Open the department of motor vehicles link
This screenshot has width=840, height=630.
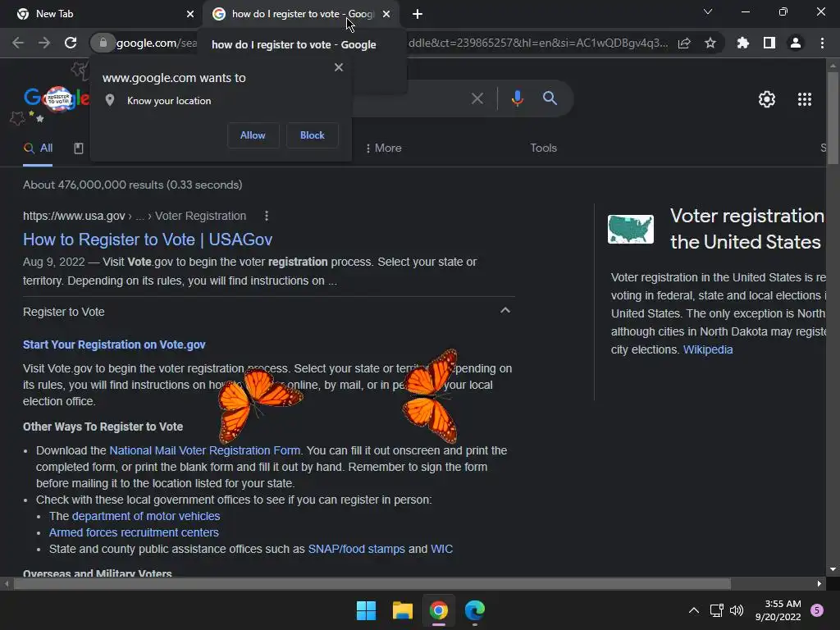point(146,516)
